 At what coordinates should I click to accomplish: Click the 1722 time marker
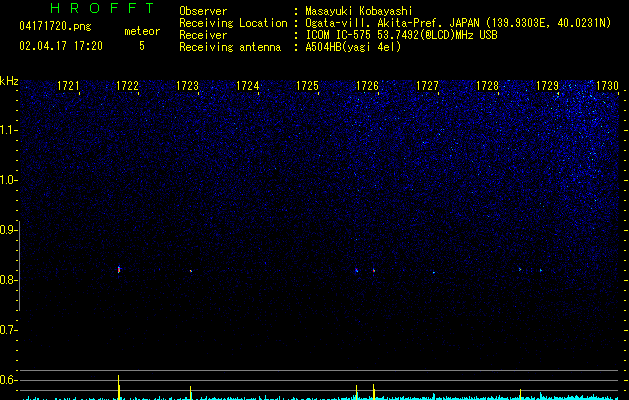pyautogui.click(x=128, y=86)
